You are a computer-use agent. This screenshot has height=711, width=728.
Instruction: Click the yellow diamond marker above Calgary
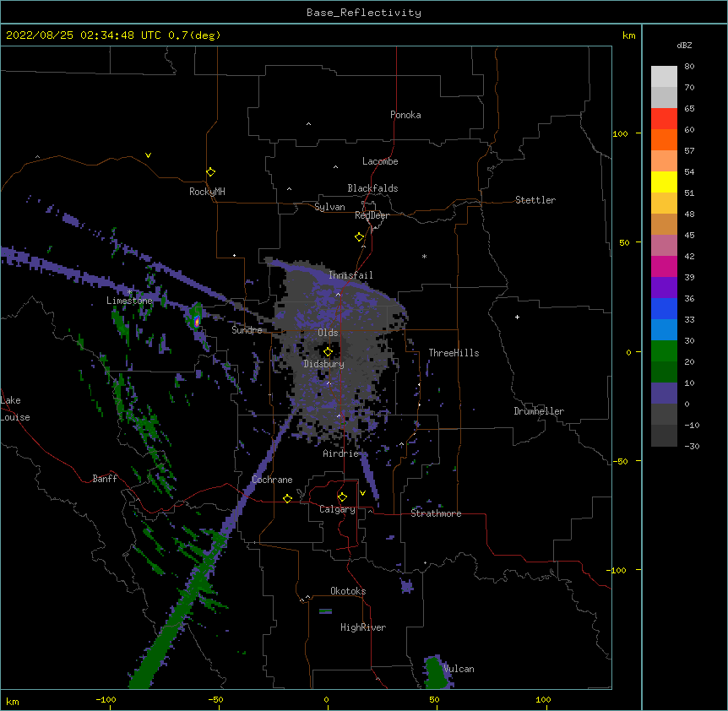click(342, 497)
